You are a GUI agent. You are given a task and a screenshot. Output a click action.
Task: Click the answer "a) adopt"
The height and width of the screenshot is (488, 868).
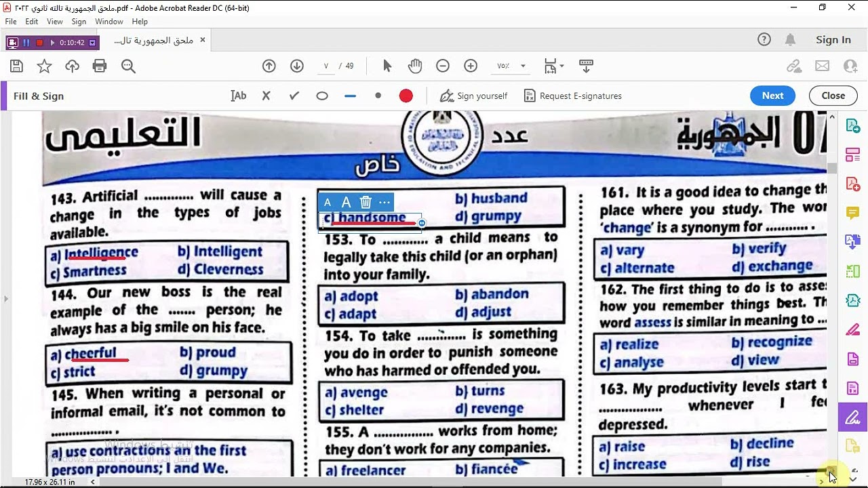coord(351,296)
